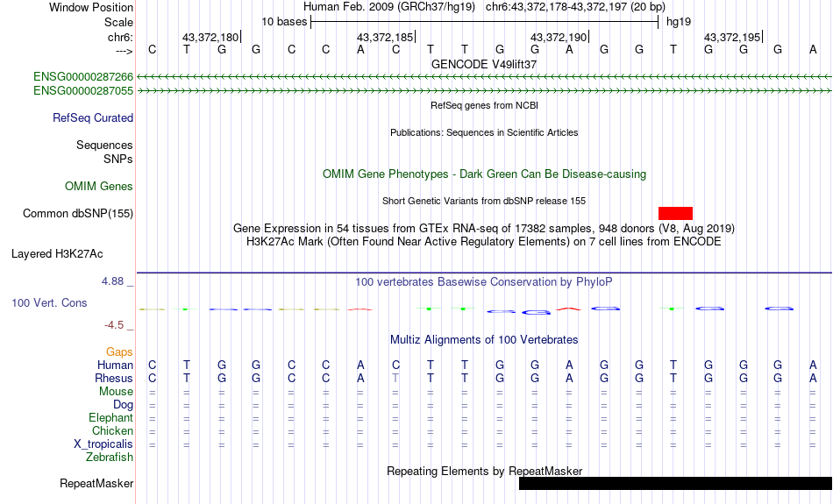Viewport: 833px width, 504px height.
Task: Click the red dbSNP variant block
Action: (675, 214)
